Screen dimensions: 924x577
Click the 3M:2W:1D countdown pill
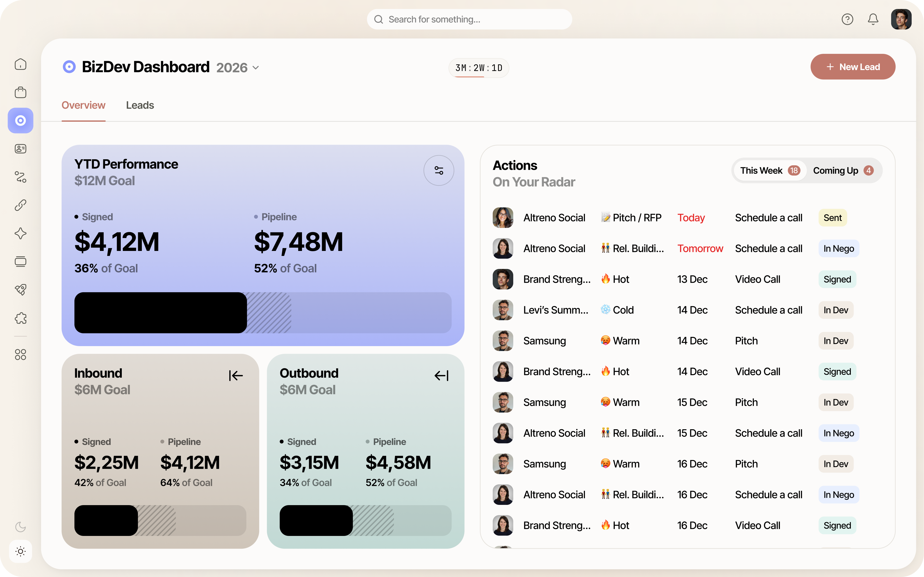click(479, 68)
